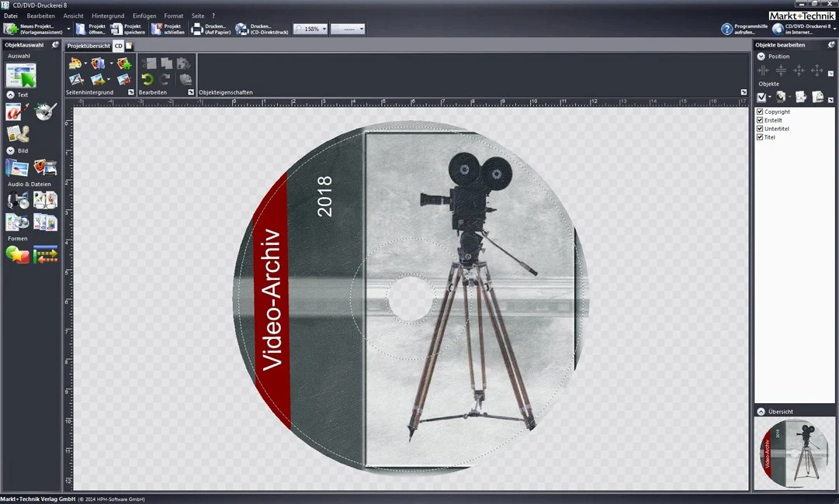Image resolution: width=839 pixels, height=504 pixels.
Task: Uncheck the Erstellt object checkbox
Action: pyautogui.click(x=760, y=120)
